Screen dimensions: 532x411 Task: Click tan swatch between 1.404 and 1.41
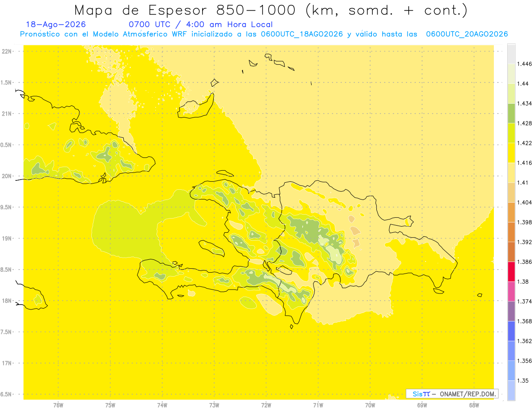click(x=512, y=192)
